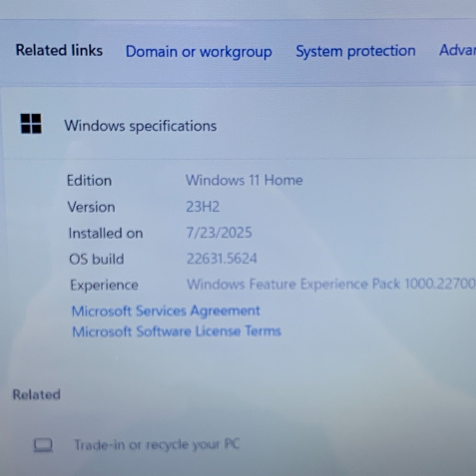Open the Microsoft Software License Terms link

point(176,332)
